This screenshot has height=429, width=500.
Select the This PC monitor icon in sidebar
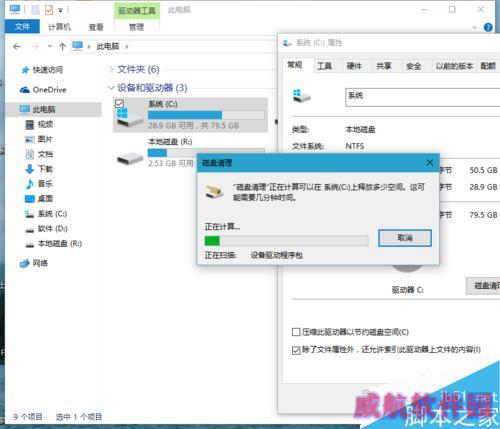[25, 109]
